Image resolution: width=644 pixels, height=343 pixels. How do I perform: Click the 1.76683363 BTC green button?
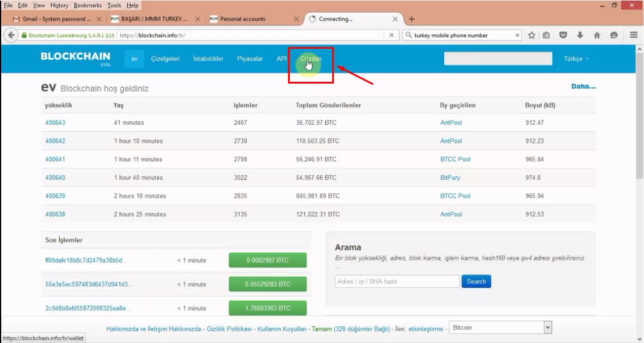click(267, 308)
